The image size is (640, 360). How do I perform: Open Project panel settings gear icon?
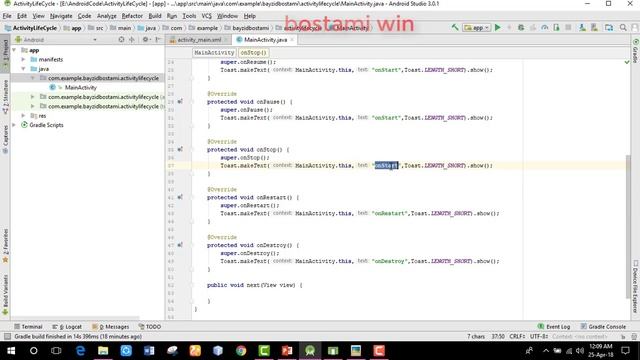pos(146,40)
